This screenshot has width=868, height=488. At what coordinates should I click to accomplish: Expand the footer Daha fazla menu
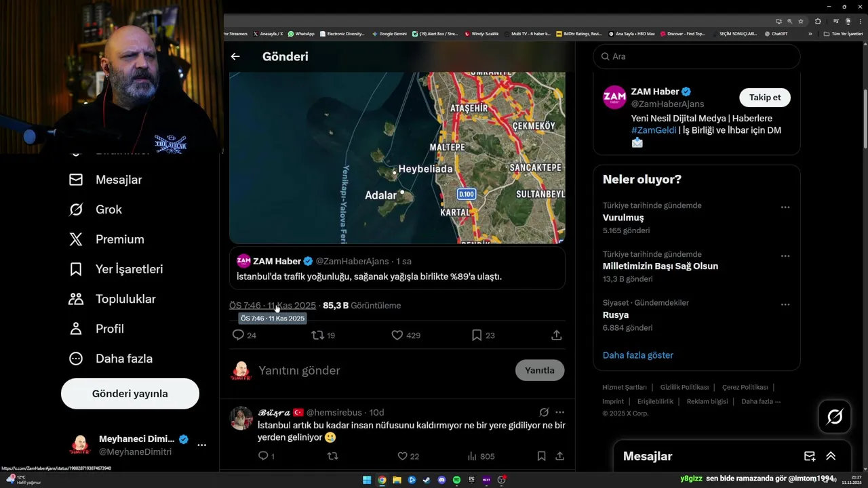point(761,401)
